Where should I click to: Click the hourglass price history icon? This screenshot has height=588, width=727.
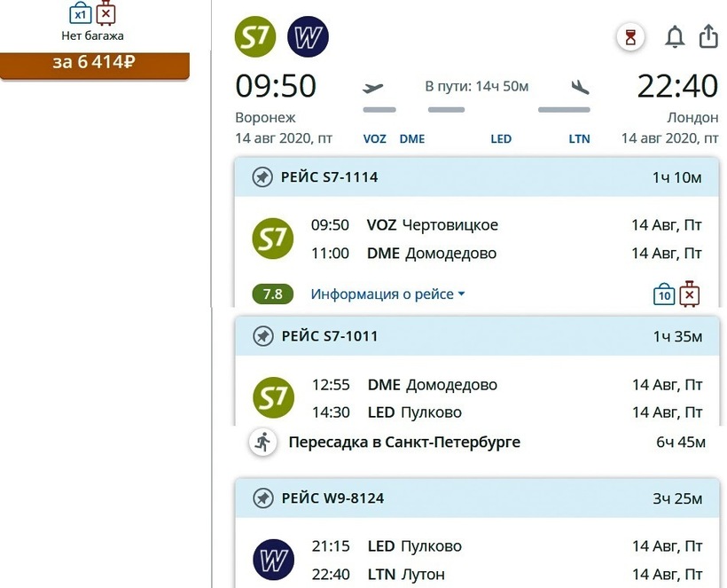(x=630, y=37)
